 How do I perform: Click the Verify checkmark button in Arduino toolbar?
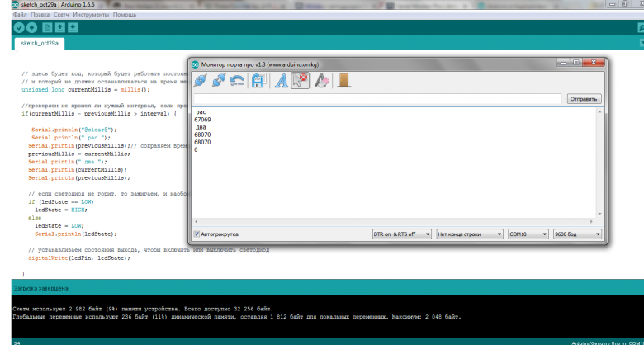pos(21,27)
